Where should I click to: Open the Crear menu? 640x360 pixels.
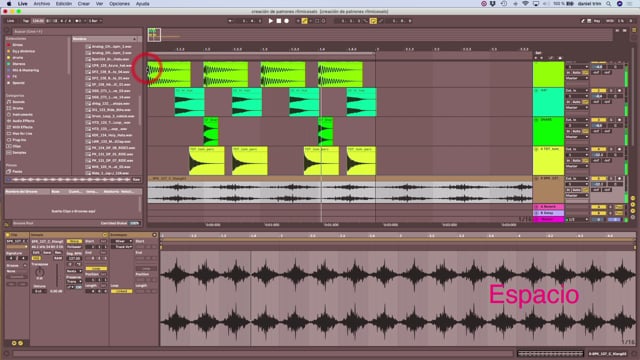point(84,4)
